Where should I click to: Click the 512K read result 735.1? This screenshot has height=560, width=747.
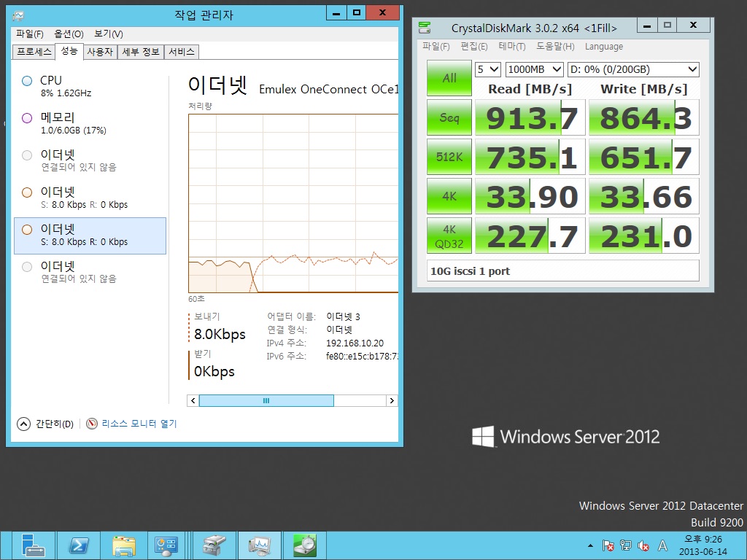530,157
